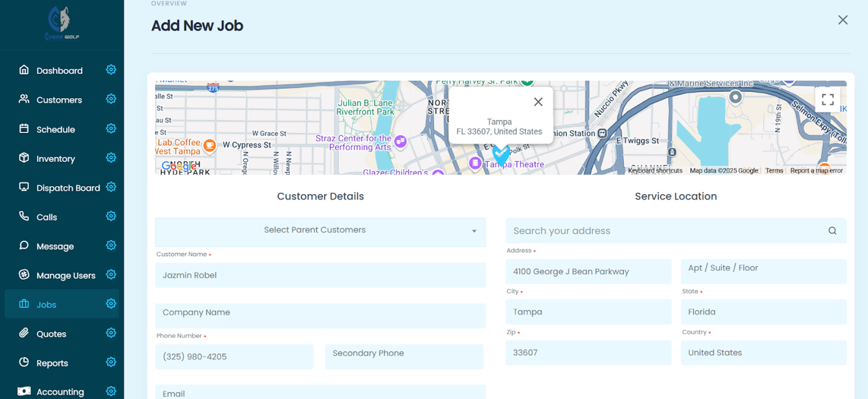Open Inventory in the sidebar
This screenshot has width=868, height=399.
pyautogui.click(x=56, y=158)
